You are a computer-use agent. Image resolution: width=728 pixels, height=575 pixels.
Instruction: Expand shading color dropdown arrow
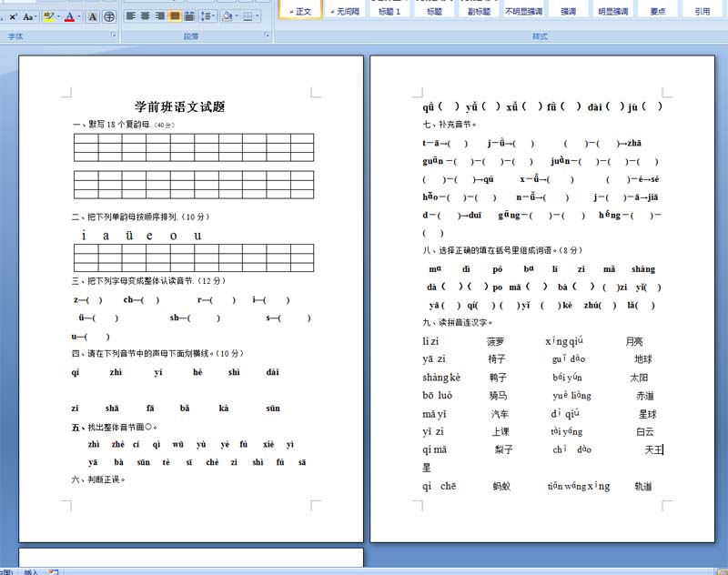[237, 16]
